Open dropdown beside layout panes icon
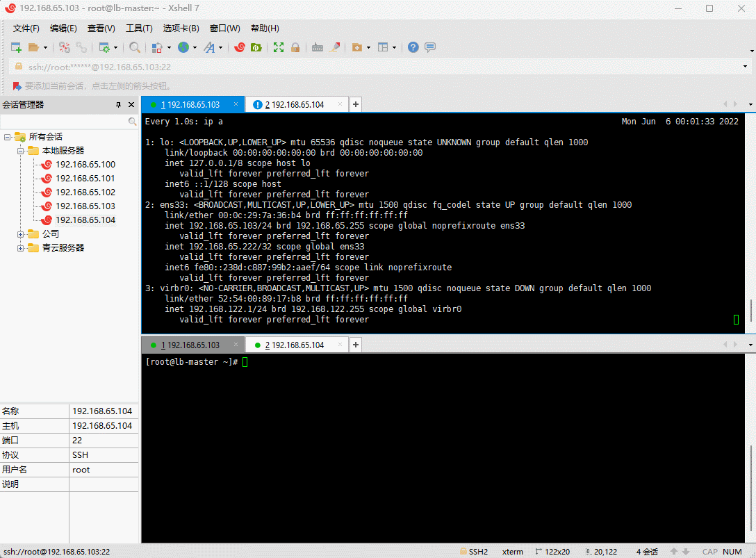The image size is (756, 558). point(395,47)
